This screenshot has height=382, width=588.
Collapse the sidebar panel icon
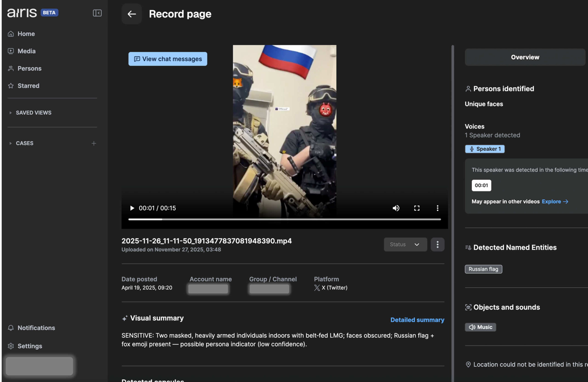[x=97, y=13]
